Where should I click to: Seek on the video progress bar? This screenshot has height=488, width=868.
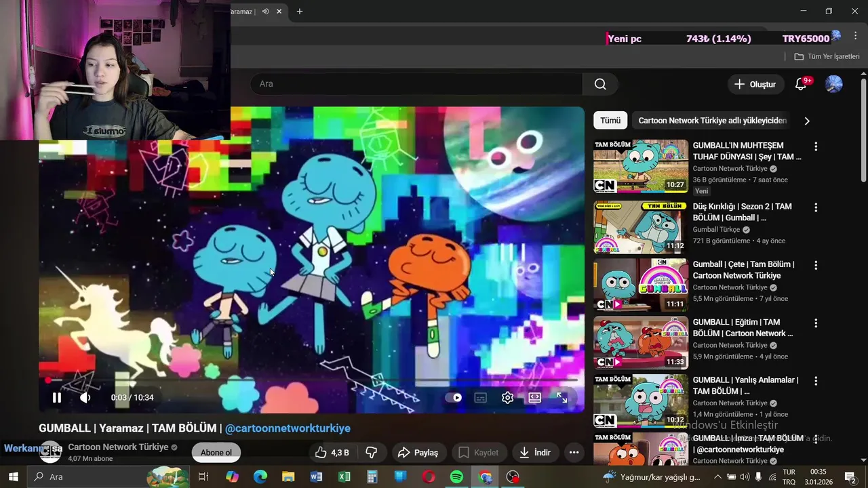(x=311, y=380)
